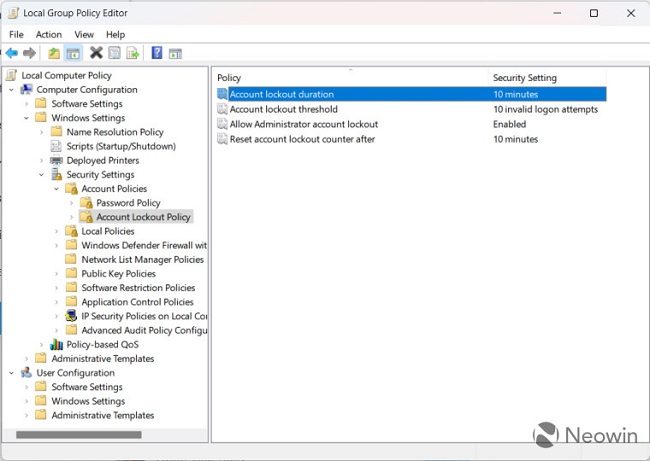The image size is (650, 461).
Task: Click the Back arrow toolbar icon
Action: tap(12, 53)
